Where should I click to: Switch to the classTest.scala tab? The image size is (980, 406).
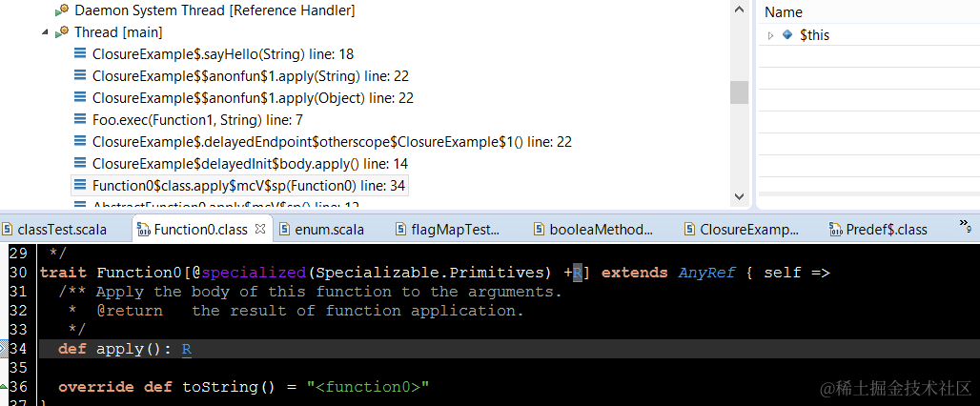point(62,230)
